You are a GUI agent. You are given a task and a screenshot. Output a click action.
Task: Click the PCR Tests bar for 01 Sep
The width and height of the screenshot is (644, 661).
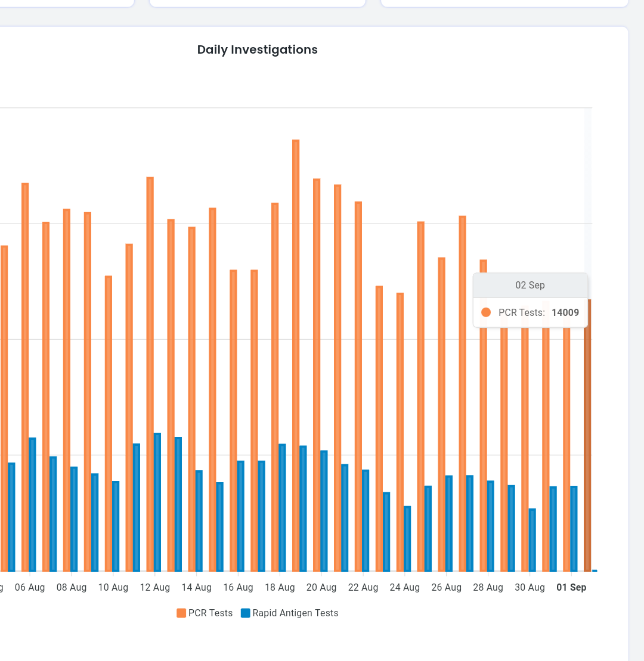[567, 449]
